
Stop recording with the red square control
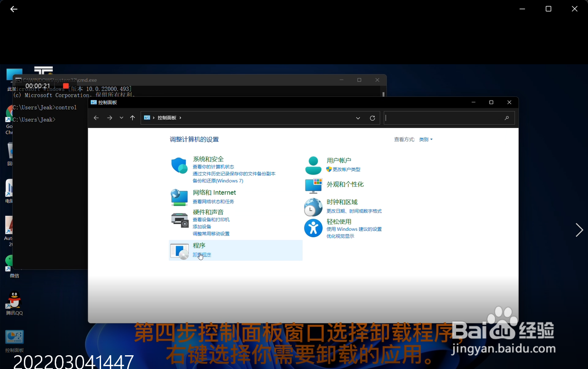coord(65,85)
